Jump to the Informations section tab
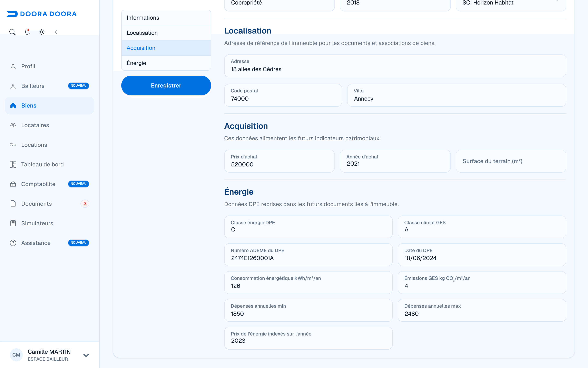Screen dimensions: 588x368 (x=166, y=18)
